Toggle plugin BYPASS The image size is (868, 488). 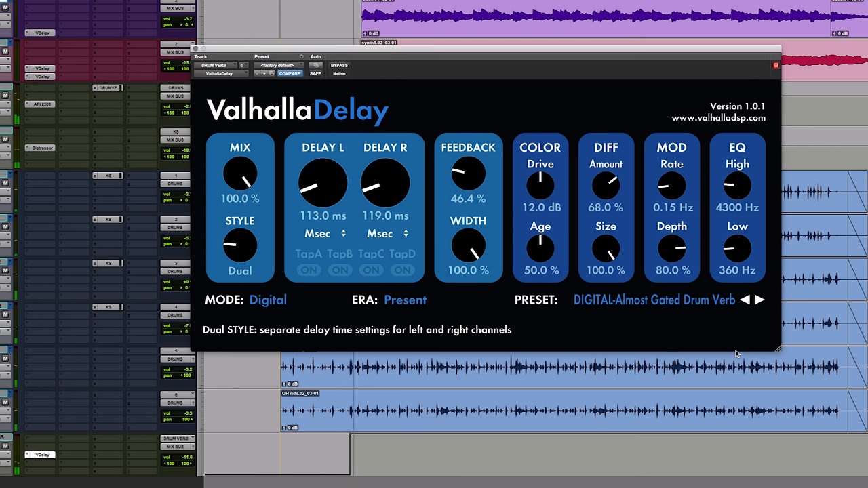(x=339, y=66)
